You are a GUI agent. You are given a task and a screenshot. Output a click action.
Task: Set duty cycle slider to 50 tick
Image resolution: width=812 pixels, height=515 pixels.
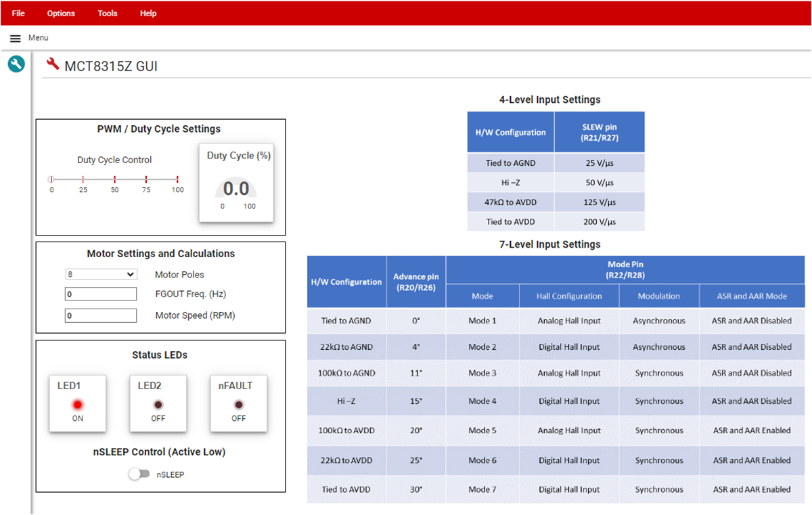pos(114,179)
